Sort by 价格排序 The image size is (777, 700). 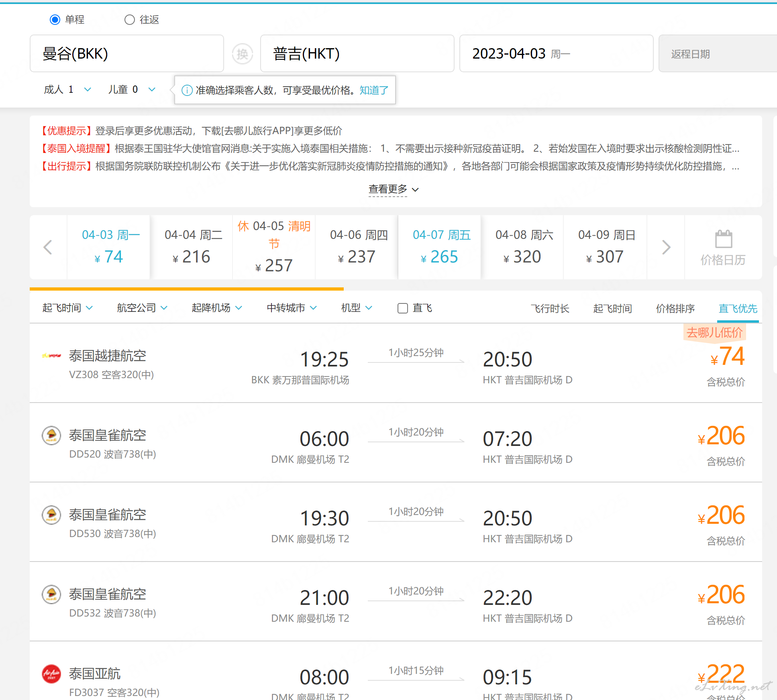675,309
